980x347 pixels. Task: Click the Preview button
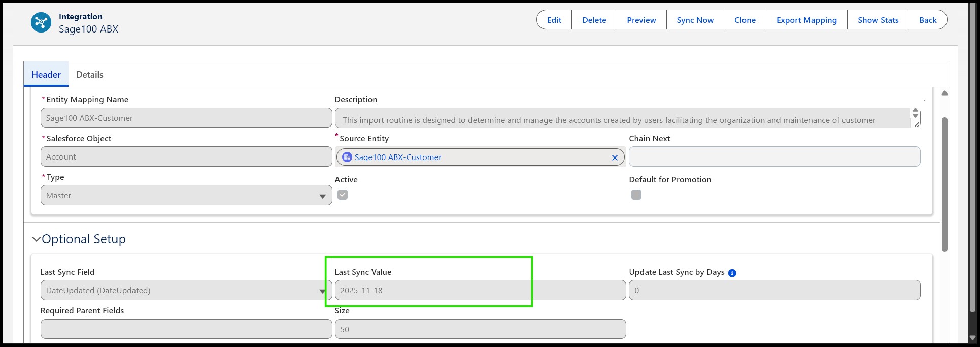[x=641, y=20]
